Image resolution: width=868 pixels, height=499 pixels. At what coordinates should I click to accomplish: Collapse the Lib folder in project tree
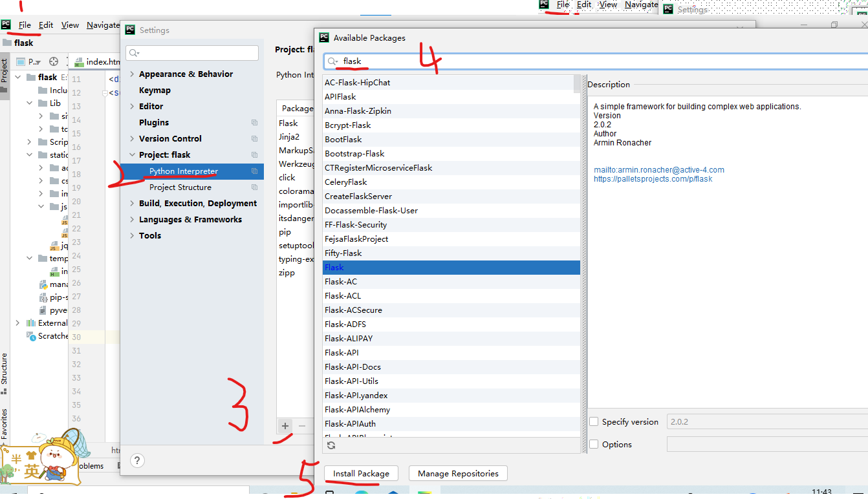30,103
